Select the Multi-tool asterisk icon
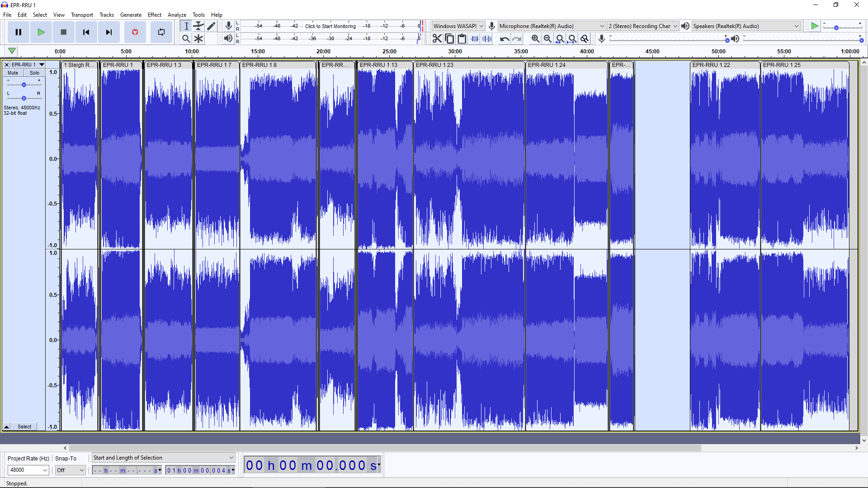The image size is (868, 488). pyautogui.click(x=198, y=39)
